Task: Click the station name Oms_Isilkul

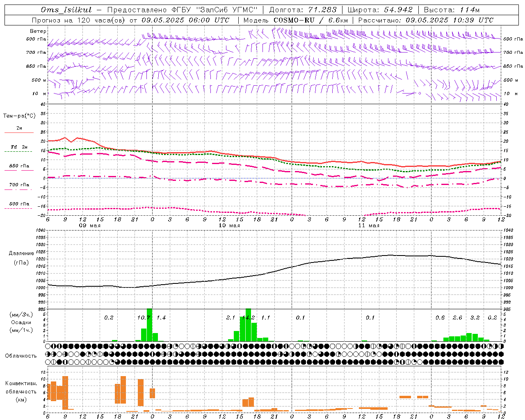Action: [66, 10]
